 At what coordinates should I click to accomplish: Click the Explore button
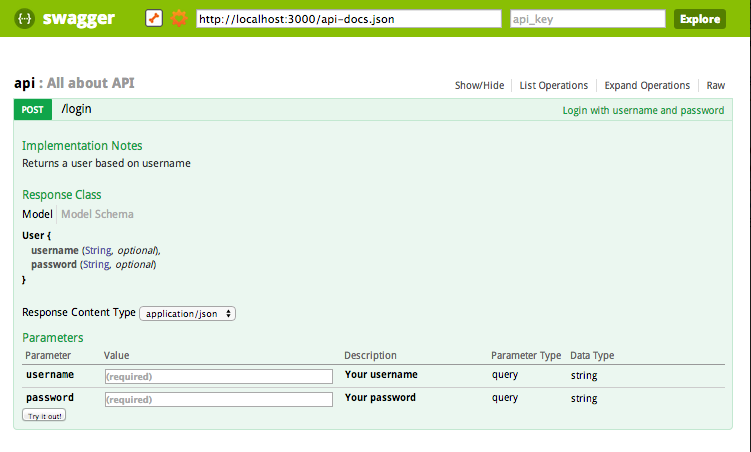pyautogui.click(x=700, y=19)
